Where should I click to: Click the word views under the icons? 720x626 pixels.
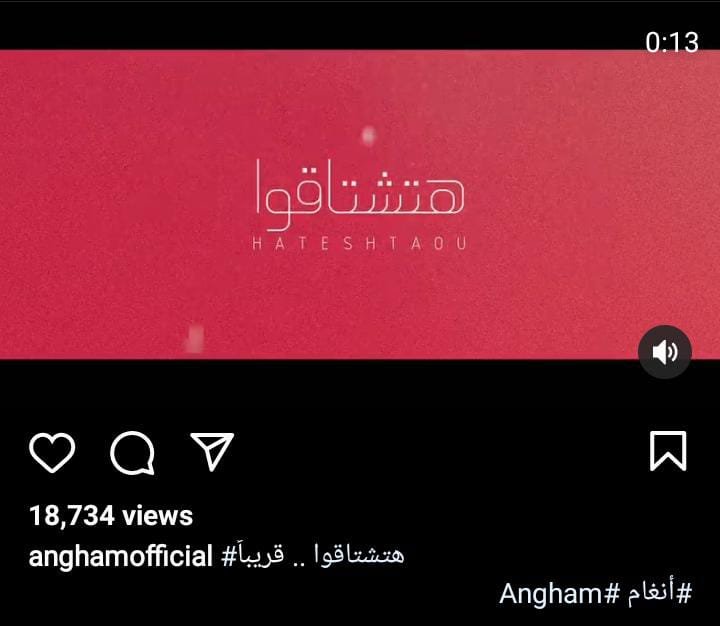pos(158,516)
